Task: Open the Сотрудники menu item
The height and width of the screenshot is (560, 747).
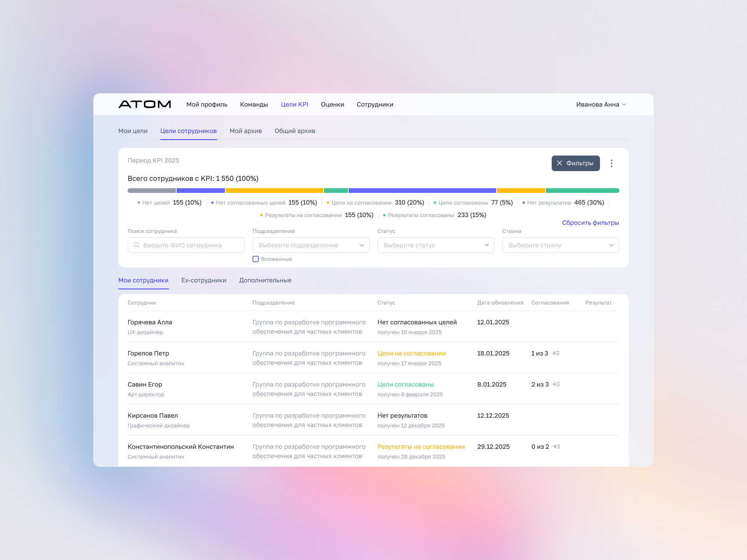Action: click(375, 105)
